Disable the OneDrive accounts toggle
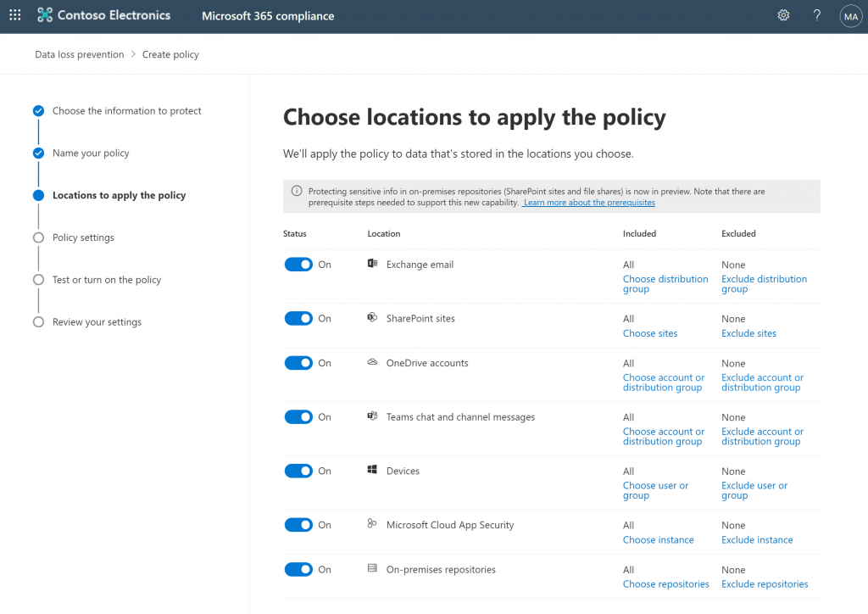The width and height of the screenshot is (868, 614). point(298,363)
